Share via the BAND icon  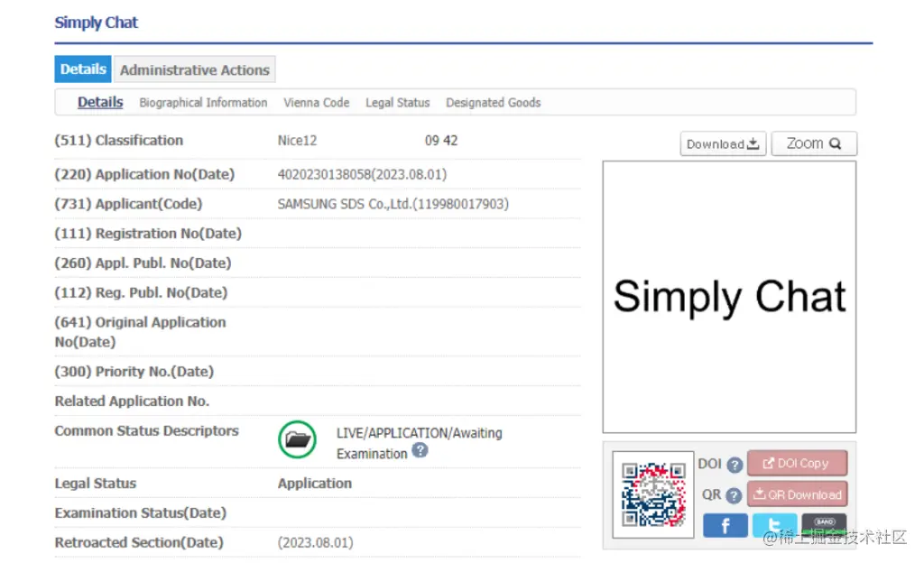point(825,525)
